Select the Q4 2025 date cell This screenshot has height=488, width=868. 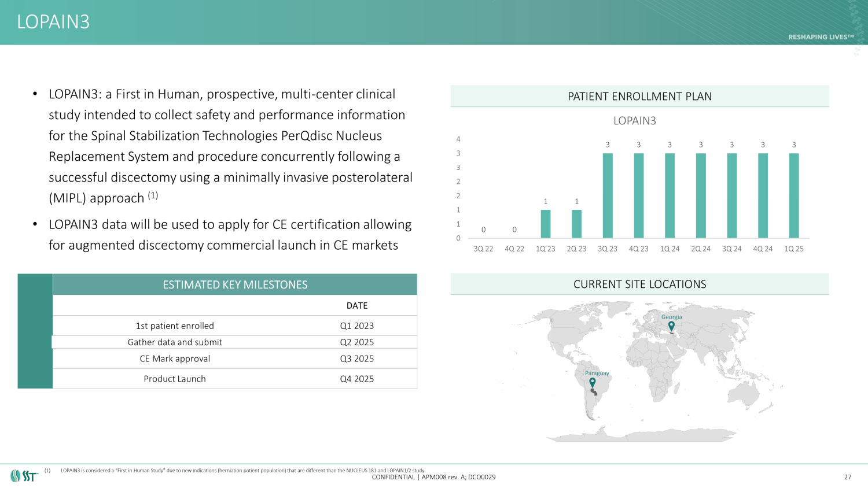pyautogui.click(x=356, y=379)
